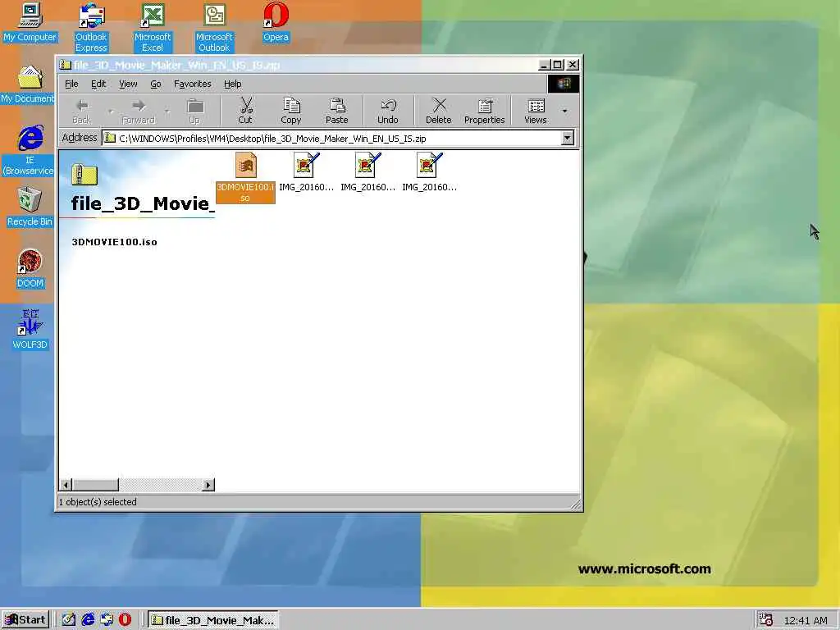Open the Favorites menu
The image size is (840, 630).
pyautogui.click(x=192, y=84)
